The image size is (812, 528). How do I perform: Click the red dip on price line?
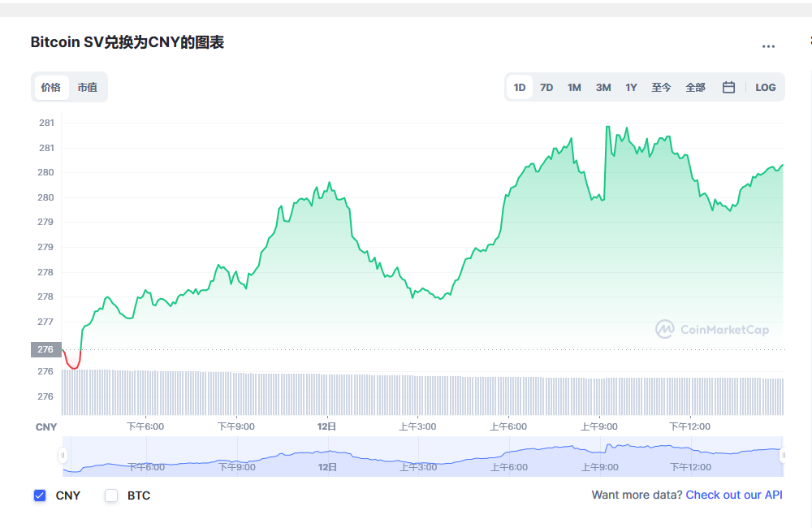pyautogui.click(x=72, y=360)
